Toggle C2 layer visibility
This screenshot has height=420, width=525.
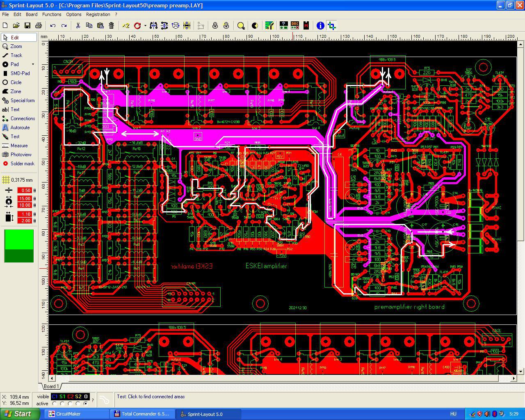[x=70, y=397]
